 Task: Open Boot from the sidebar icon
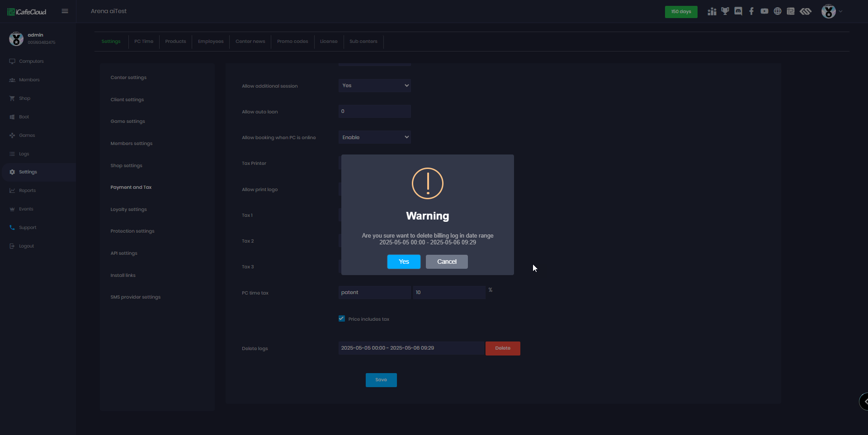point(12,117)
